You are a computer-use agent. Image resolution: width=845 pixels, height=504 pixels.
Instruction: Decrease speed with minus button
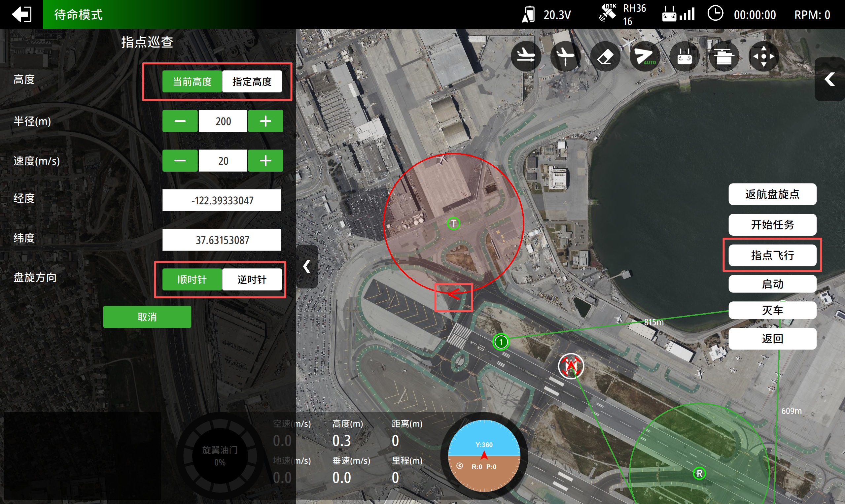(x=180, y=161)
